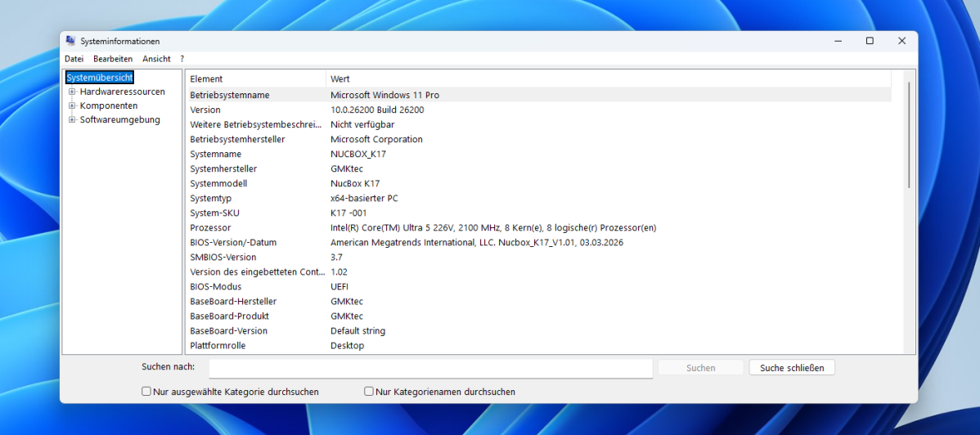Select the Microsoft Corporation value
The height and width of the screenshot is (435, 980).
pos(376,139)
